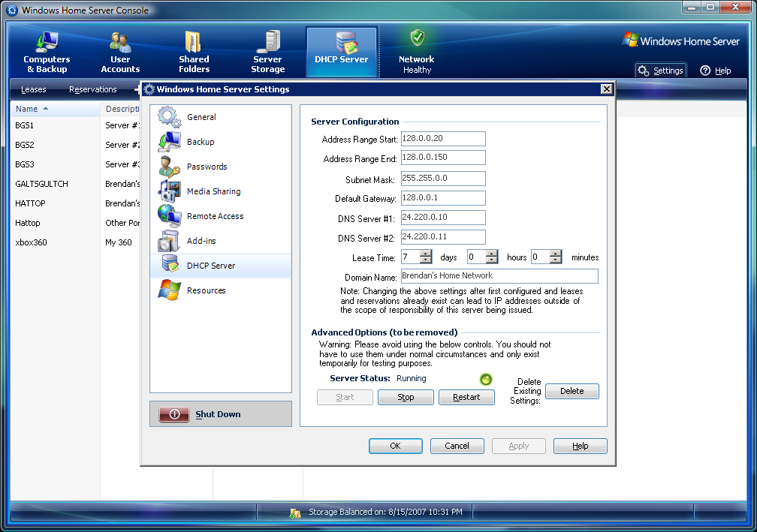This screenshot has height=532, width=757.
Task: Decrease the lease time minutes spinner
Action: click(556, 260)
